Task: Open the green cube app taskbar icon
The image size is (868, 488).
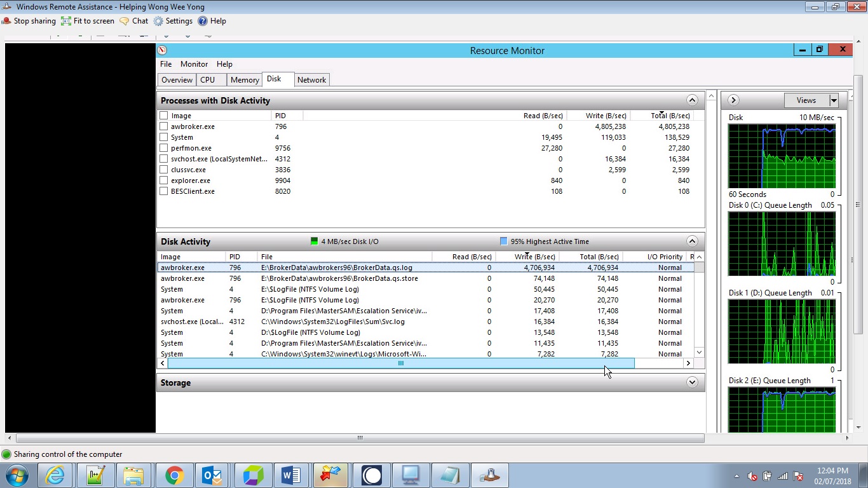Action: [x=253, y=475]
